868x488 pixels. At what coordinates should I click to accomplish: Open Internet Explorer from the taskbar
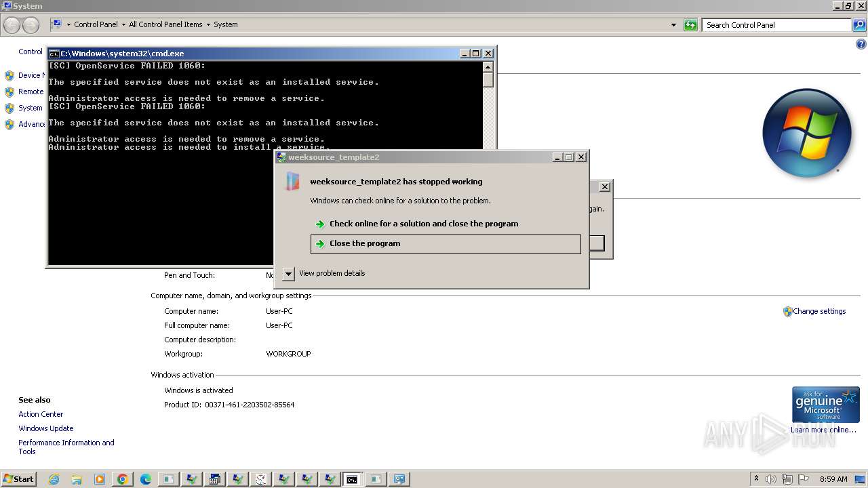click(54, 479)
